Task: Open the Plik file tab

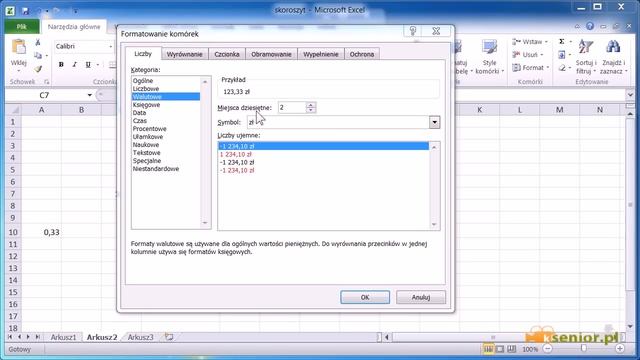Action: click(22, 27)
